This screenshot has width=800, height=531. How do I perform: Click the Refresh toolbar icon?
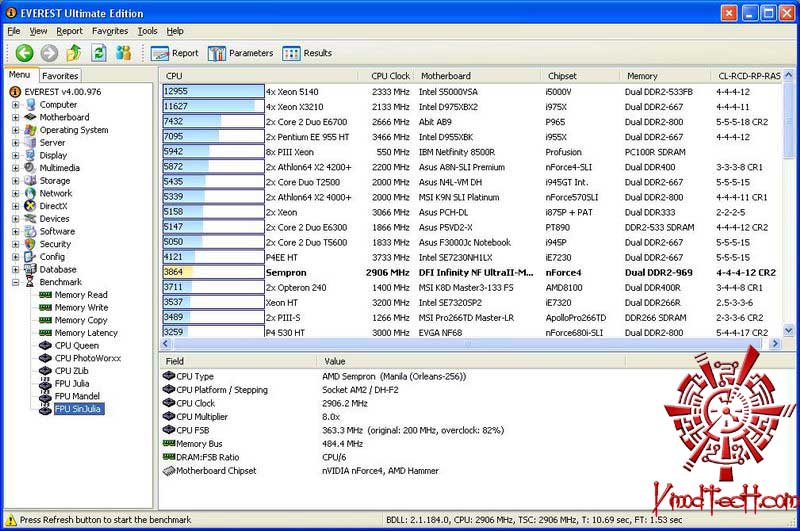click(99, 53)
